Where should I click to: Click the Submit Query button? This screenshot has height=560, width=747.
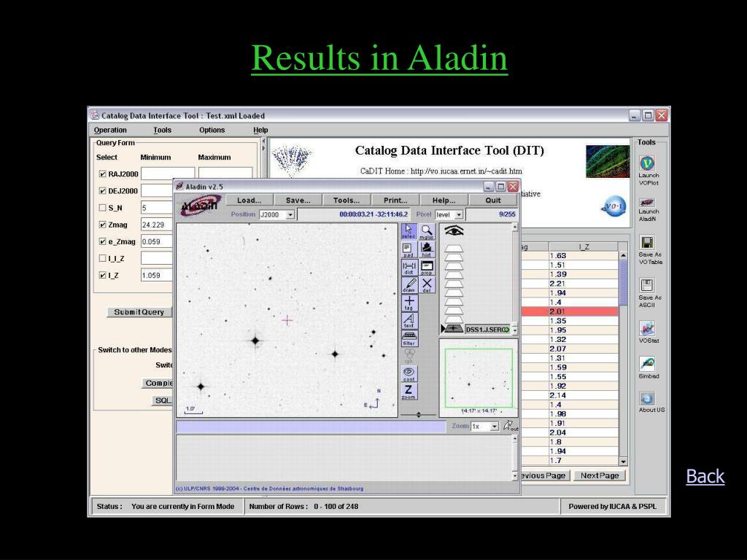[139, 312]
